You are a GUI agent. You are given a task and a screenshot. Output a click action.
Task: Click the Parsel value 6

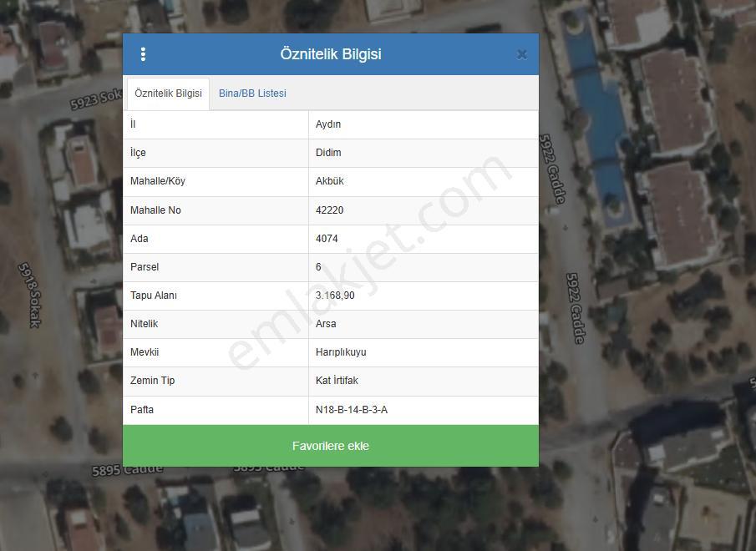pyautogui.click(x=318, y=267)
